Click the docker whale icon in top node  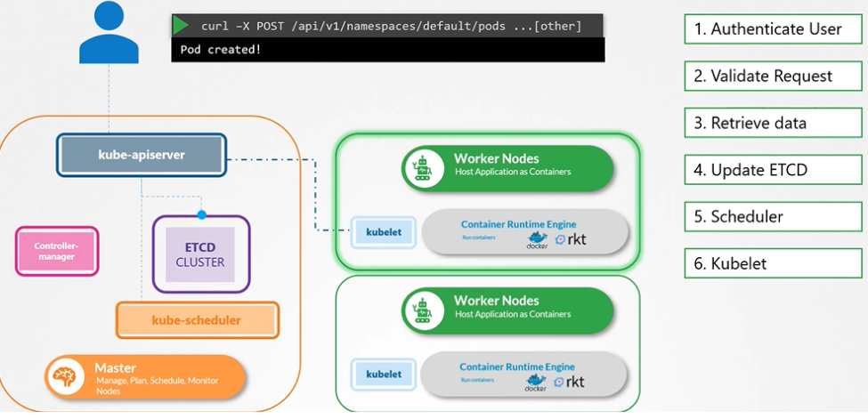(x=537, y=239)
